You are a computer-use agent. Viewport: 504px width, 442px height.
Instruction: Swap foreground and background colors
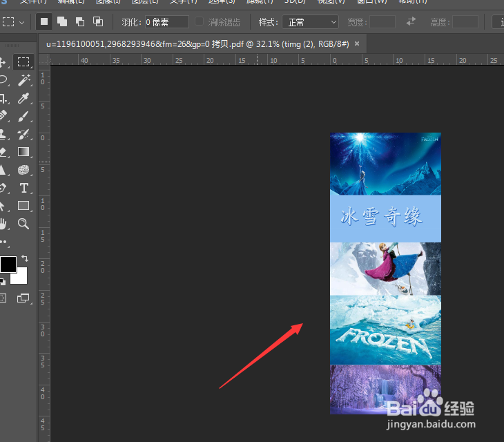pos(25,258)
